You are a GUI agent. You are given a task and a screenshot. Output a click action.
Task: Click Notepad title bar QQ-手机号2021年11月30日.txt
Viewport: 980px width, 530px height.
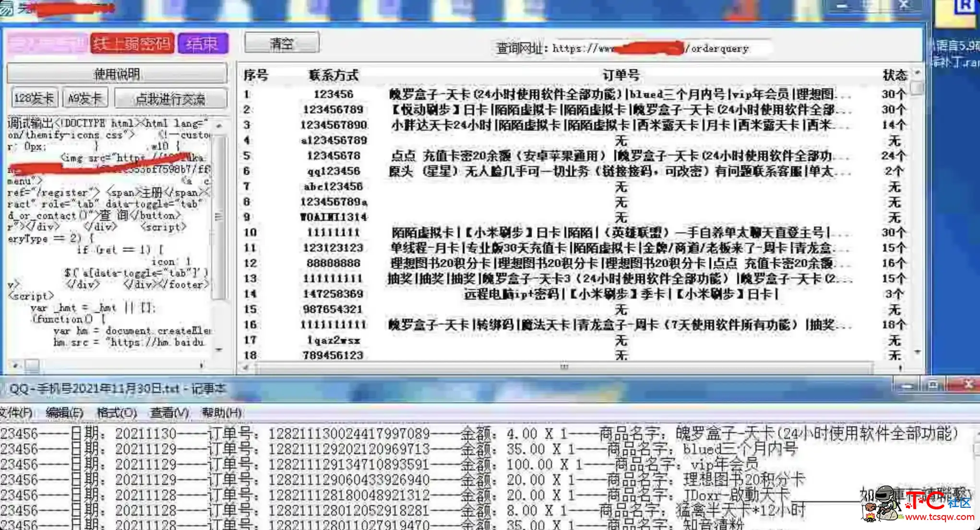[118, 389]
